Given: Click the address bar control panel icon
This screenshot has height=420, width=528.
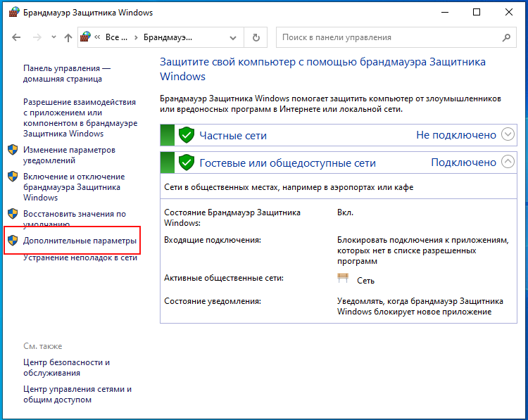Looking at the screenshot, I should [85, 37].
